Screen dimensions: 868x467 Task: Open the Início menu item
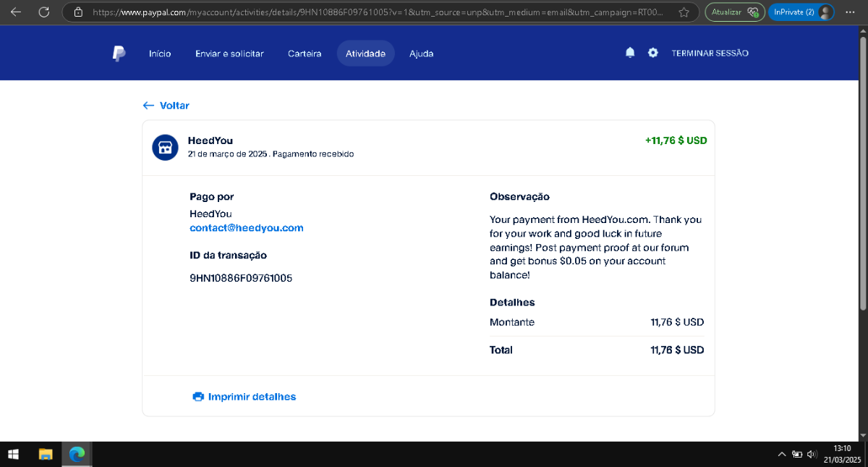(x=160, y=54)
